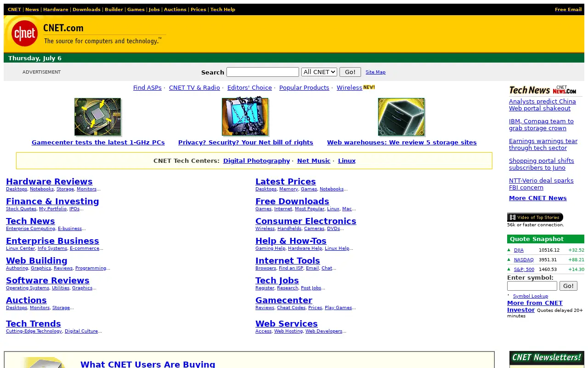
Task: Open Downloads in the top navigation bar
Action: [x=86, y=9]
